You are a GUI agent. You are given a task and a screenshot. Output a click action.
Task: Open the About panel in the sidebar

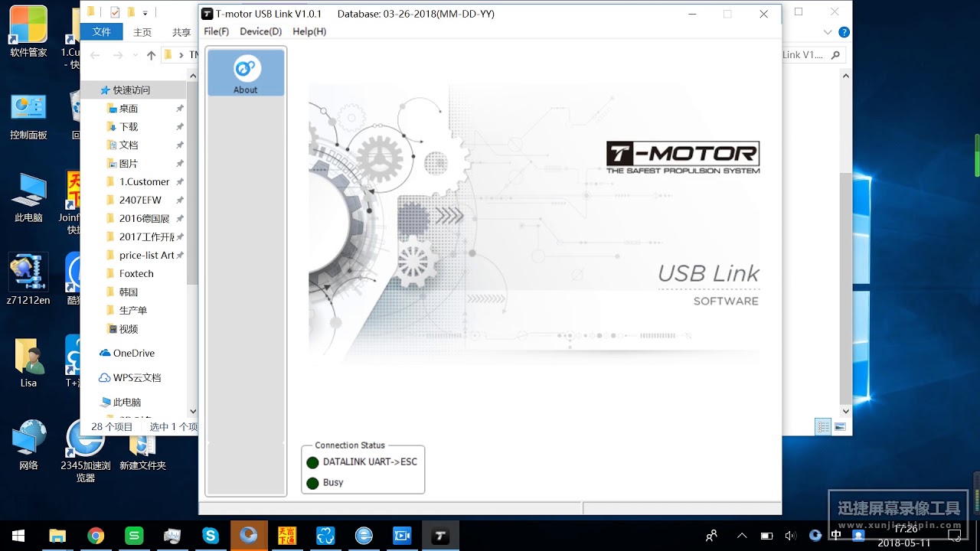coord(246,73)
